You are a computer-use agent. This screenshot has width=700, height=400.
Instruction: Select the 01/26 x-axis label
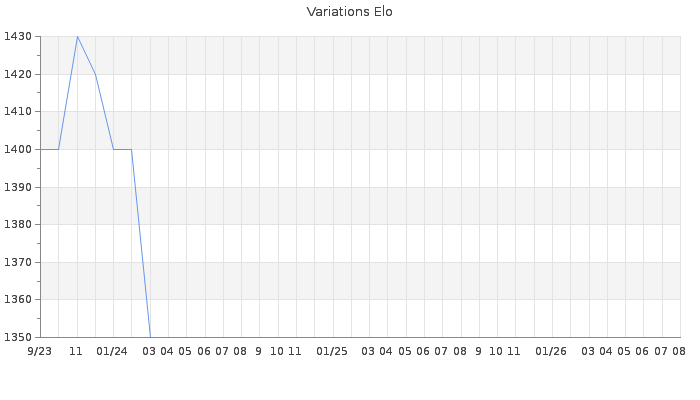click(551, 352)
